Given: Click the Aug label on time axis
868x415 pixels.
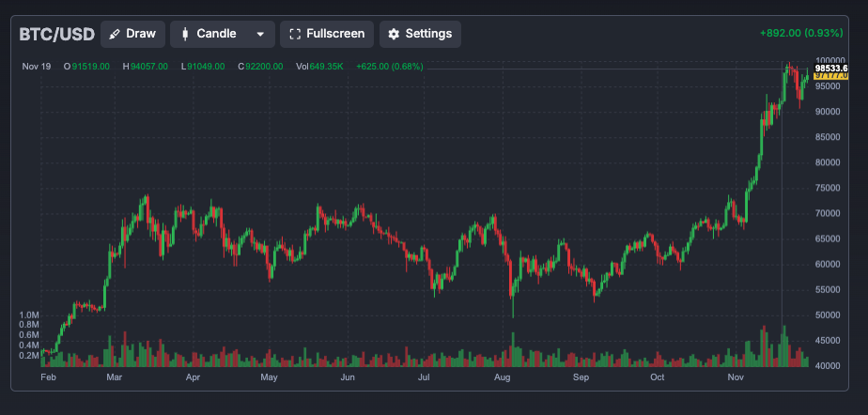Looking at the screenshot, I should pos(503,377).
